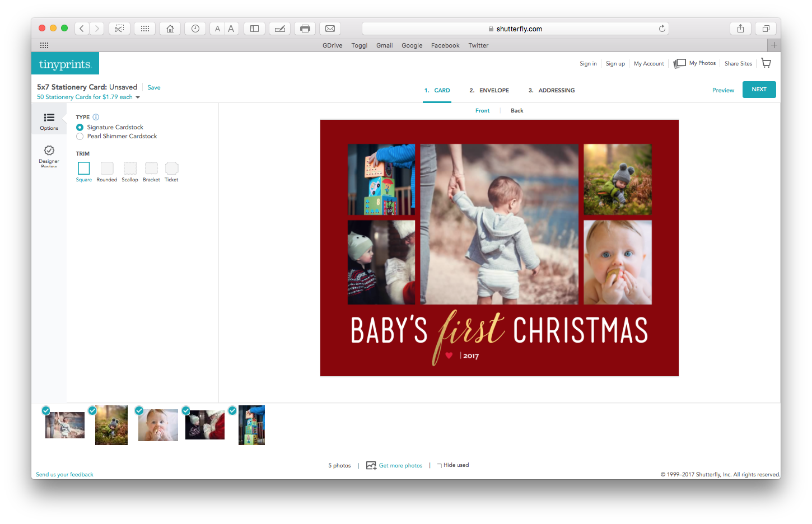Image resolution: width=812 pixels, height=524 pixels.
Task: Click the large center photo on card
Action: coord(500,224)
